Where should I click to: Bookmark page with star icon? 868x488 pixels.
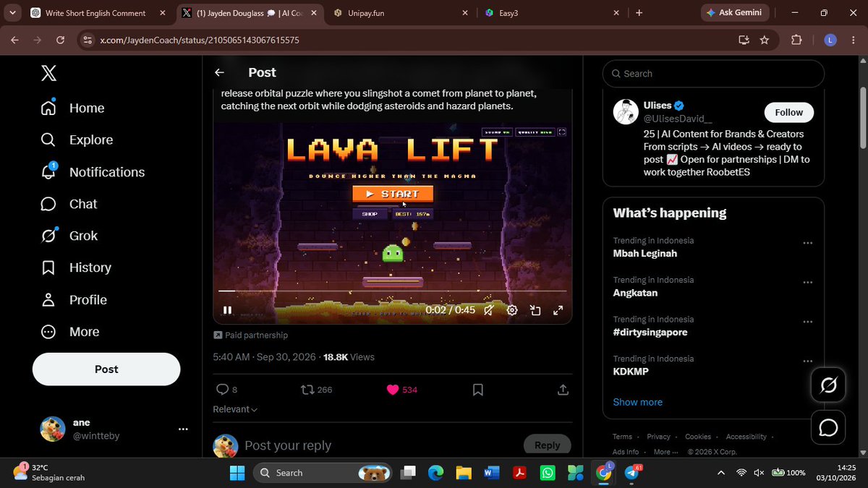[x=765, y=40]
